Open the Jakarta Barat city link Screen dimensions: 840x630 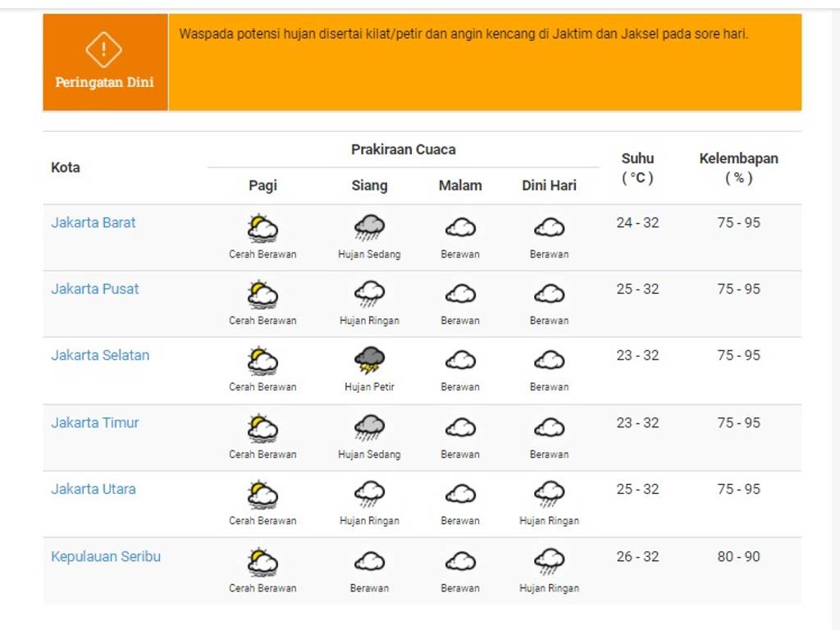point(94,222)
